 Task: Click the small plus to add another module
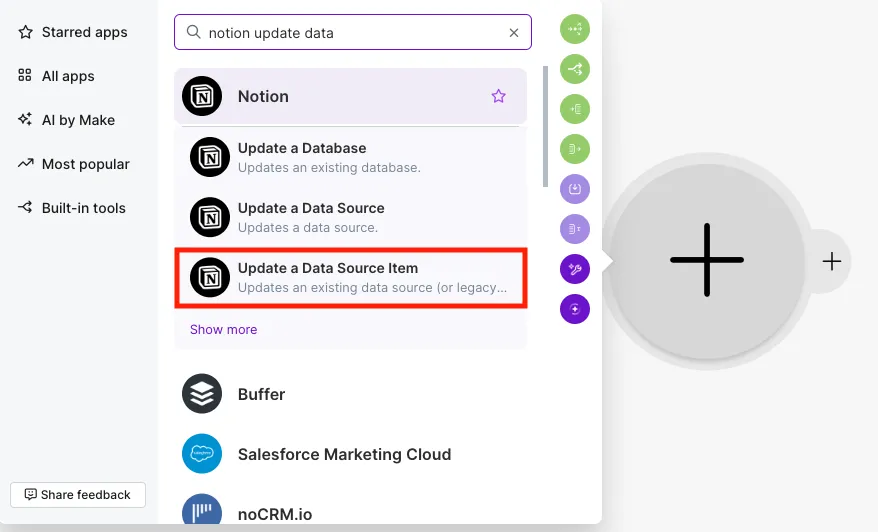click(832, 261)
